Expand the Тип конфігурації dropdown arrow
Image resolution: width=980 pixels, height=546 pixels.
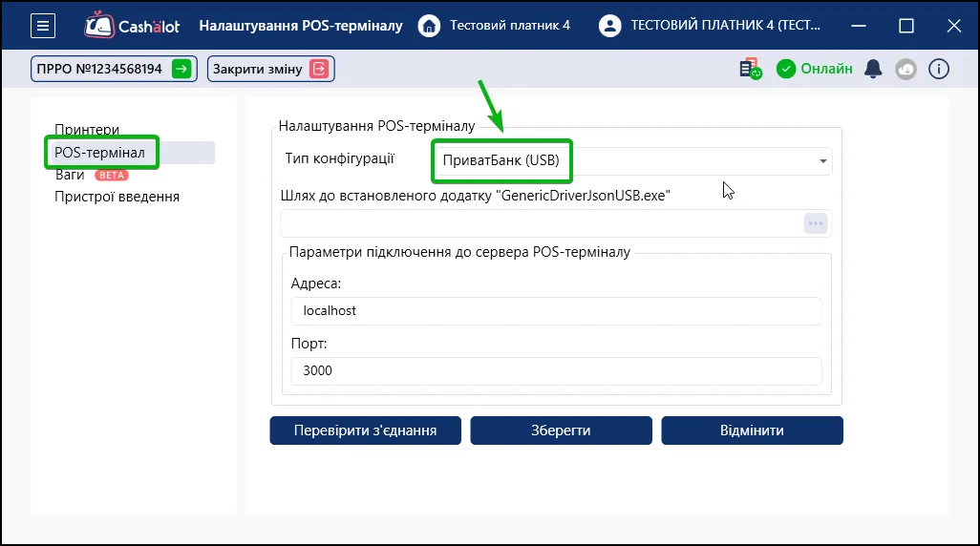[x=822, y=161]
